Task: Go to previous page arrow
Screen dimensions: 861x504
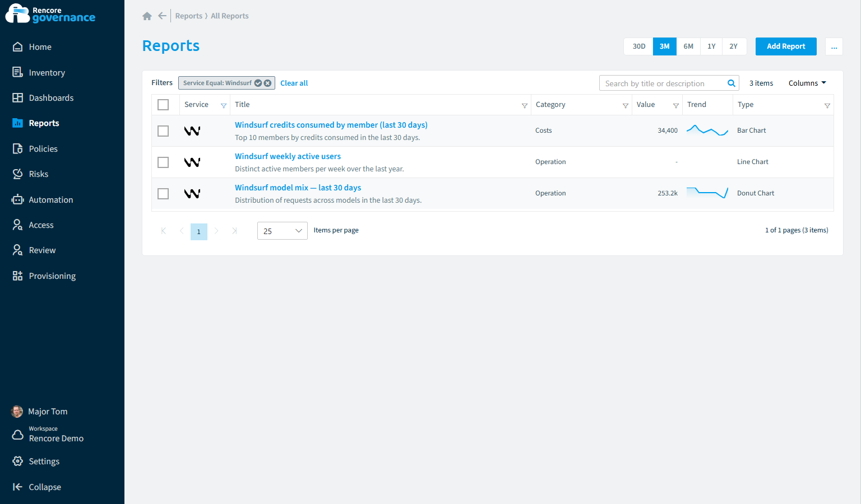Action: 182,231
